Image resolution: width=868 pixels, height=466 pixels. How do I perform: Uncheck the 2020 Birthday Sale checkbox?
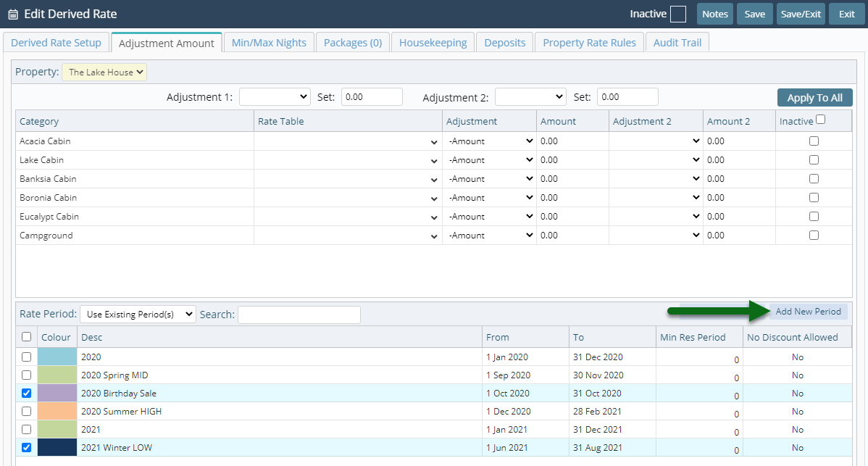[26, 393]
